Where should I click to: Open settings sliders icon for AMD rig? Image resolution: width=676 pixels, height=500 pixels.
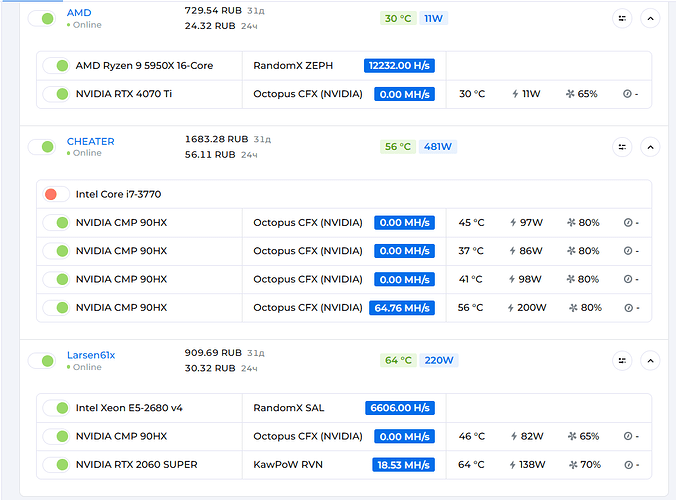click(x=622, y=18)
